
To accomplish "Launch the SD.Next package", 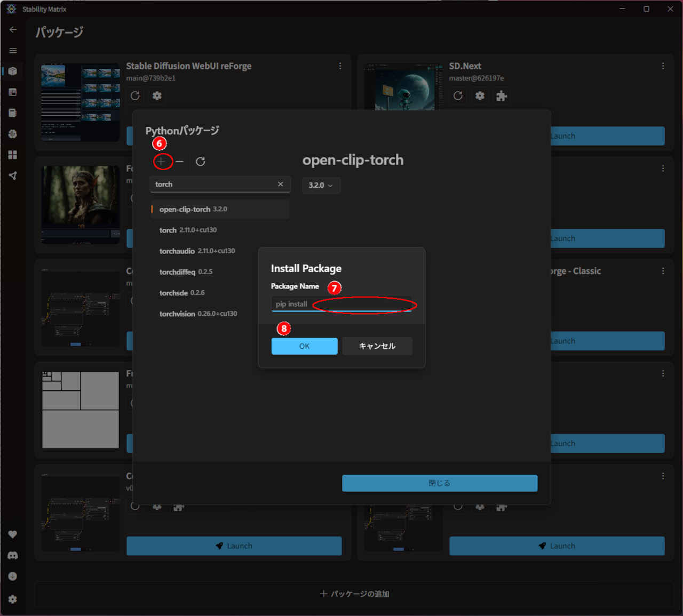I will [x=608, y=136].
